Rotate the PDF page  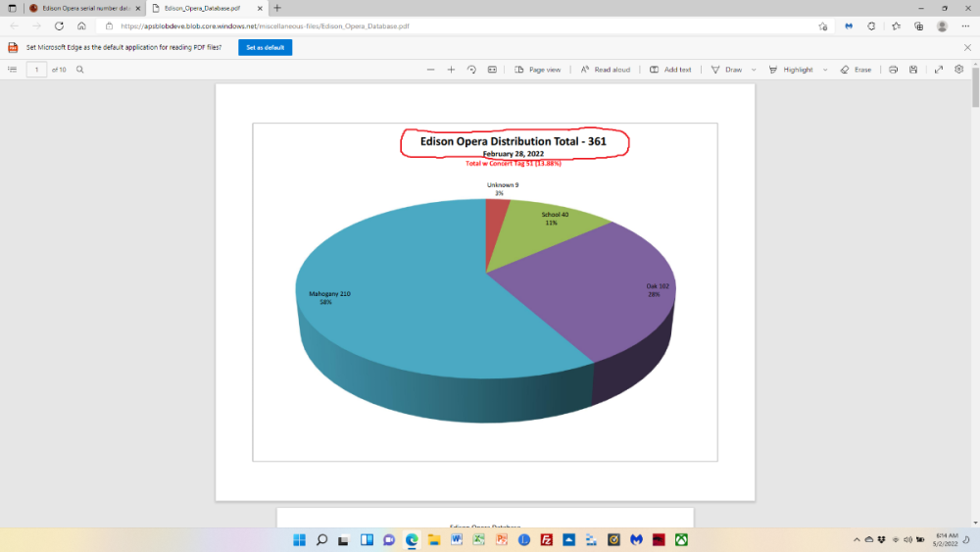point(471,70)
